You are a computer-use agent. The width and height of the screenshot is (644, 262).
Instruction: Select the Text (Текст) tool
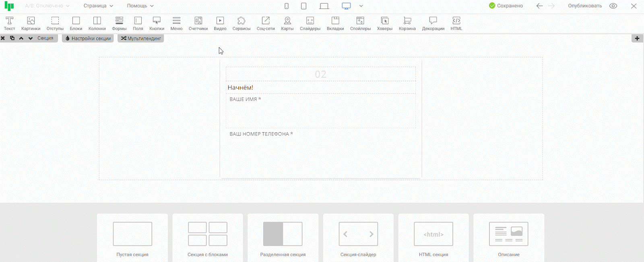click(9, 23)
